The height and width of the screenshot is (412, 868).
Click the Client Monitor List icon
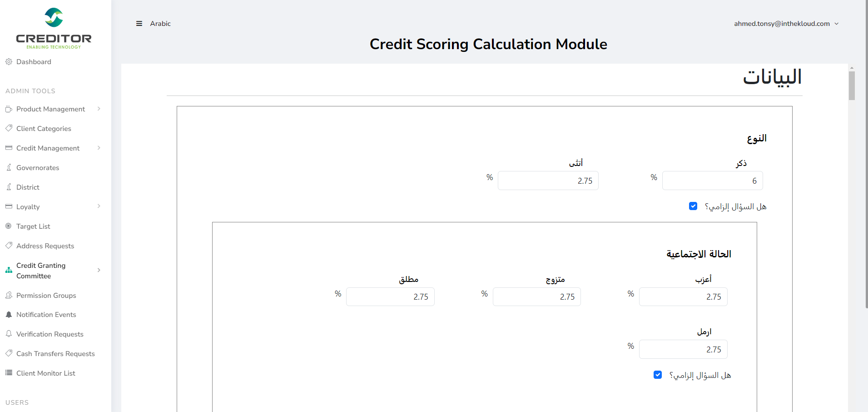tap(9, 373)
